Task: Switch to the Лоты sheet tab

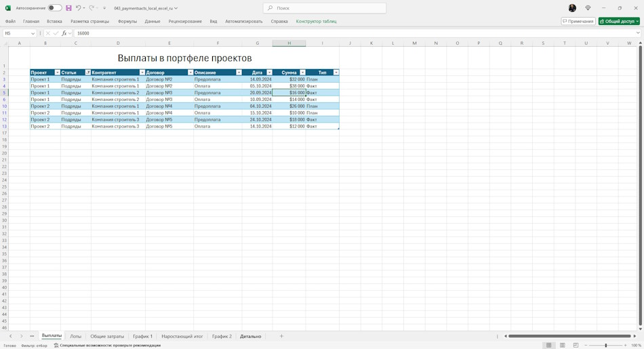Action: pos(75,336)
